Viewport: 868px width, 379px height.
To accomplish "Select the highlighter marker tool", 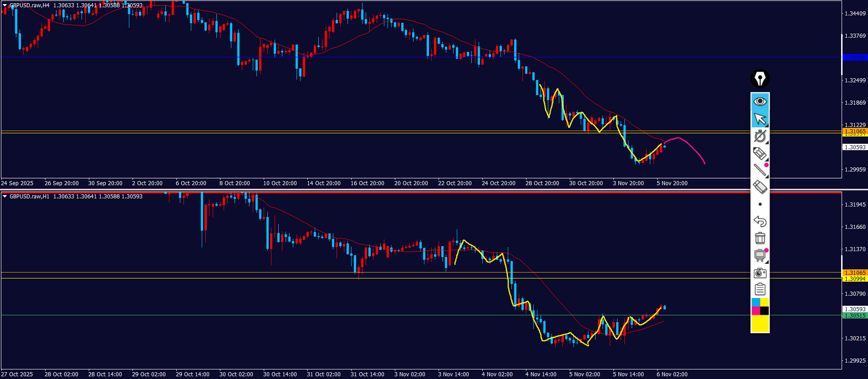I will point(760,153).
